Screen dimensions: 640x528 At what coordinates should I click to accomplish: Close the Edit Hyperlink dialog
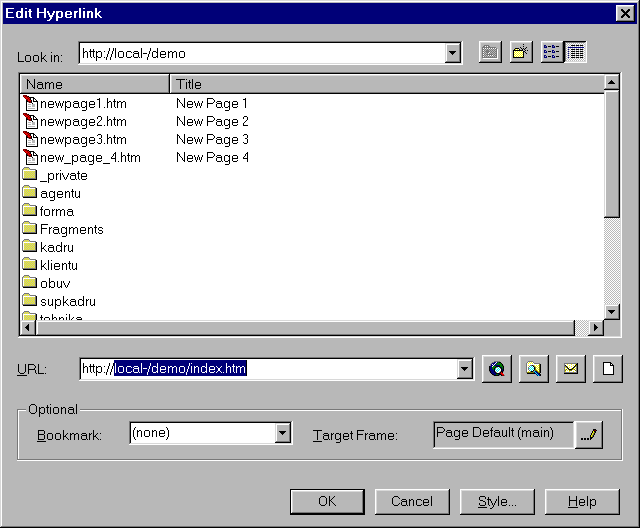tap(625, 13)
